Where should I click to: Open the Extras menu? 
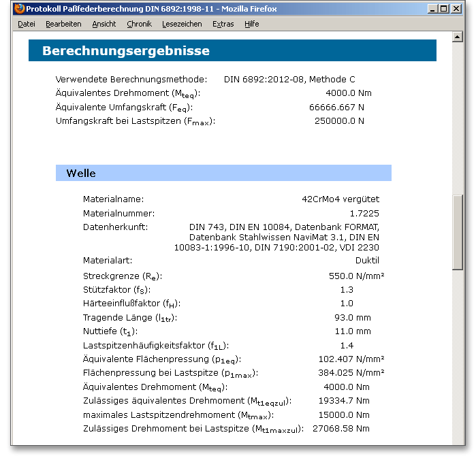223,24
